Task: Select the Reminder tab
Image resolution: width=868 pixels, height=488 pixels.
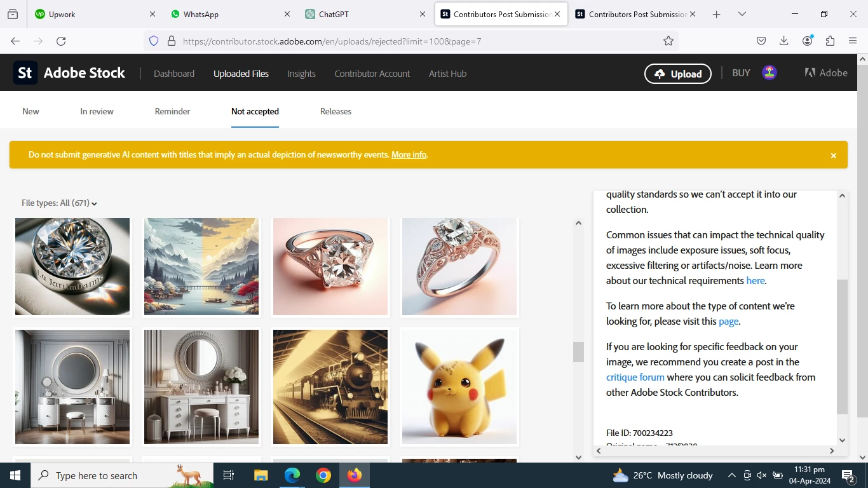Action: [172, 111]
